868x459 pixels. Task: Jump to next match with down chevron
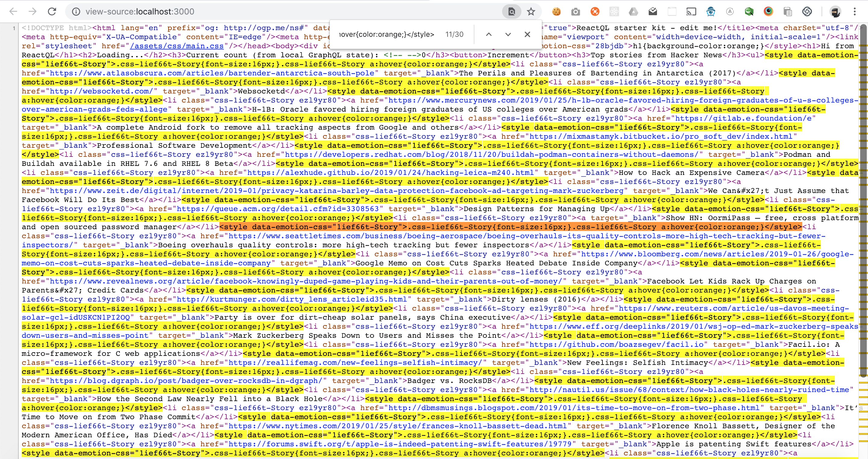(x=508, y=34)
